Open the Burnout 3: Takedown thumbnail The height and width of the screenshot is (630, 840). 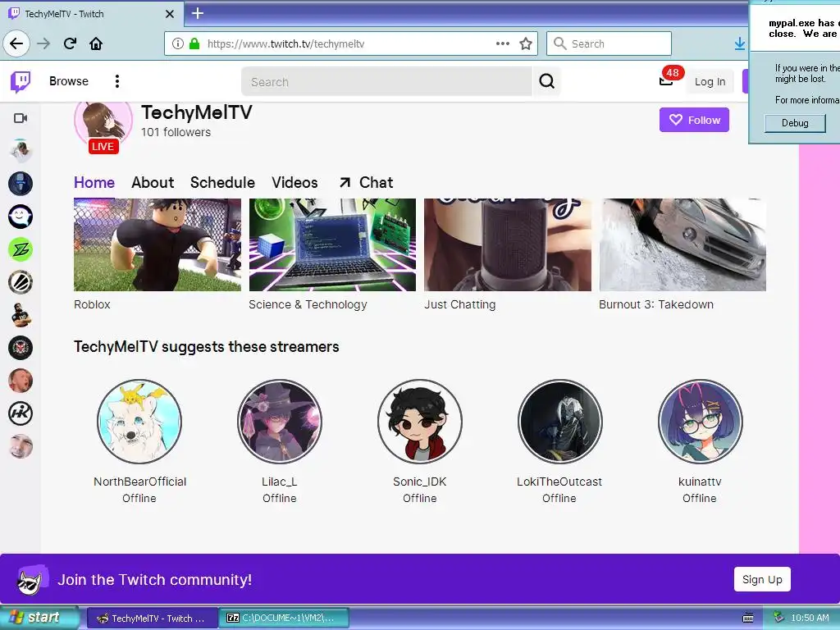coord(682,244)
